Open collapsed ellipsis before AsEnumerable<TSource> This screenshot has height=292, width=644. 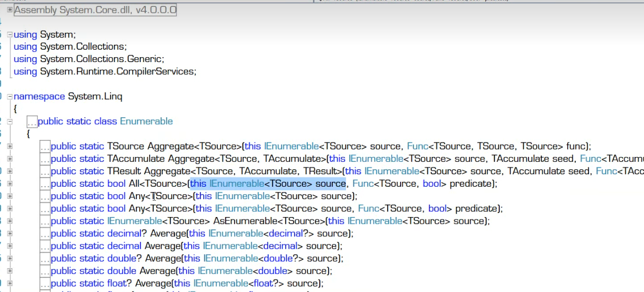tap(45, 221)
